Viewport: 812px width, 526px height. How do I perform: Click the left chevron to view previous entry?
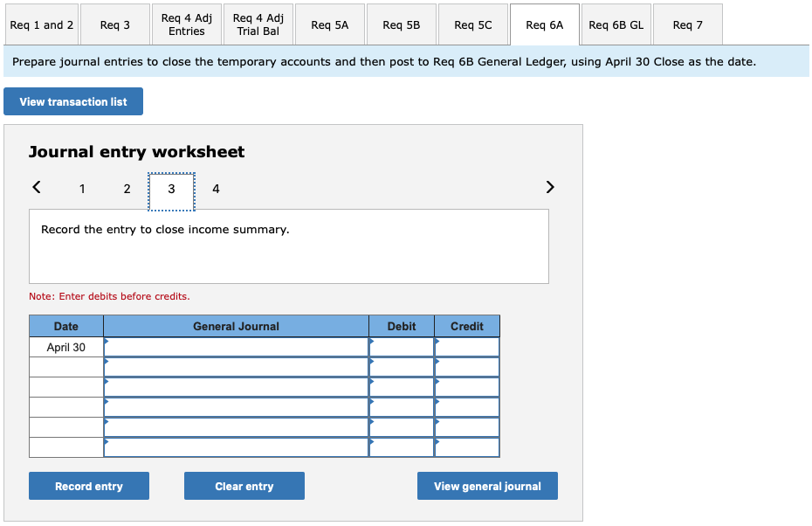tap(36, 187)
